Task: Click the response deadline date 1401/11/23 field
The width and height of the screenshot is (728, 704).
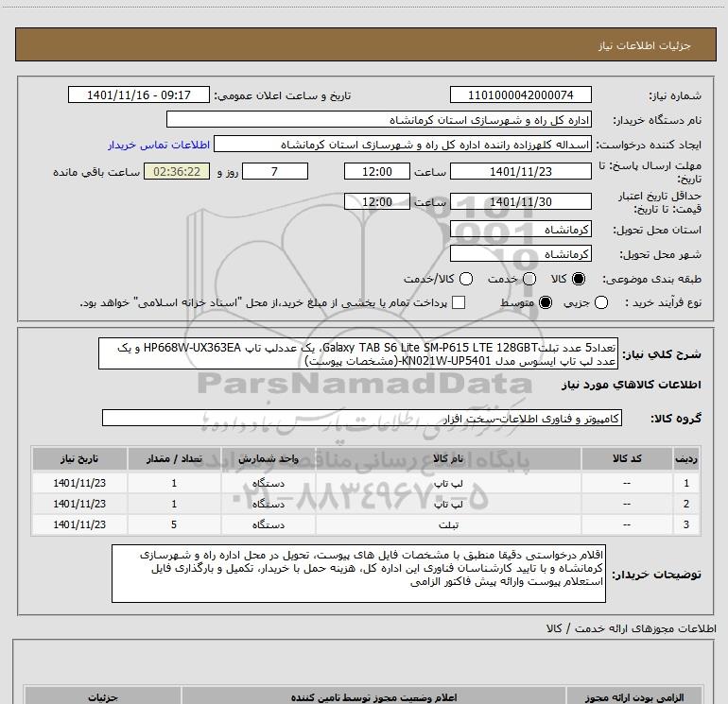Action: (520, 171)
